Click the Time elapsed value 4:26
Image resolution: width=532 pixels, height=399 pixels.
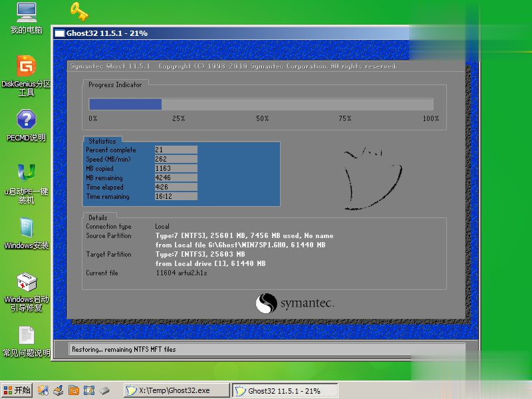click(176, 187)
